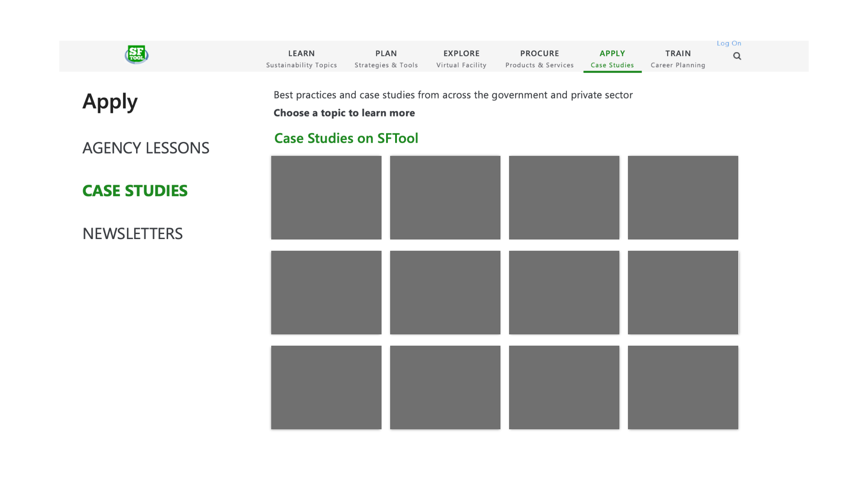The image size is (868, 488).
Task: Open Career Planning under TRAIN
Action: tap(678, 65)
